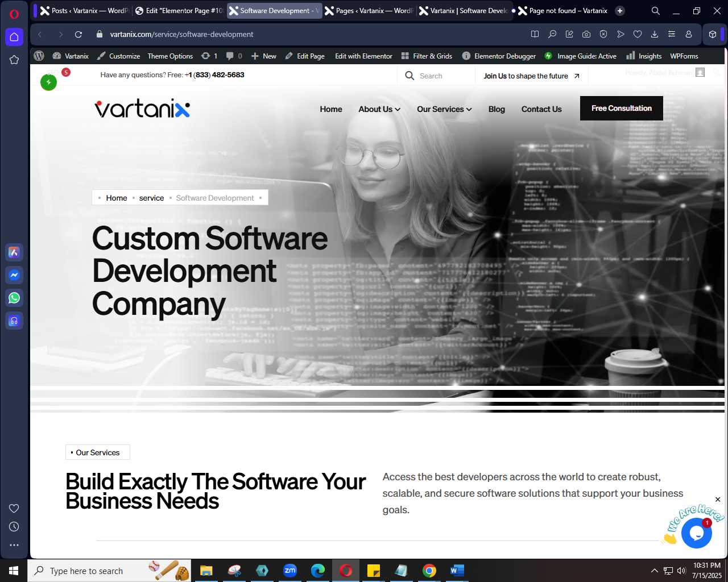Expand the About Us menu
Image resolution: width=728 pixels, height=582 pixels.
[x=379, y=109]
